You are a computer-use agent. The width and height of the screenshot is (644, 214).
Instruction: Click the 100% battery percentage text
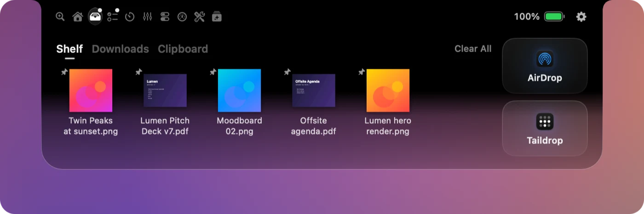pos(527,17)
